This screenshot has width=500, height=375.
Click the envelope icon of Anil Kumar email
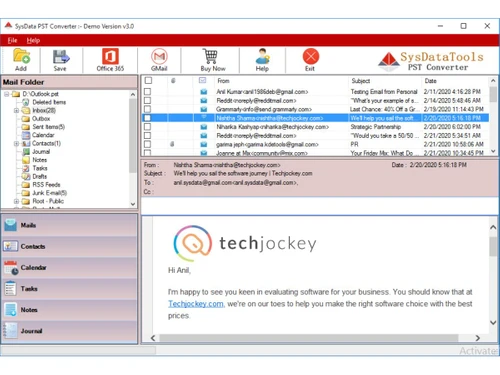(204, 92)
